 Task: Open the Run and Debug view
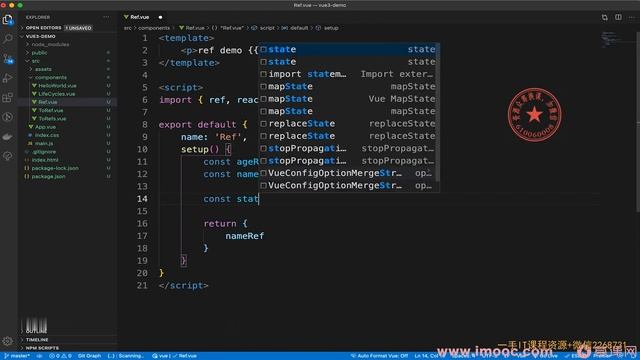coord(8,78)
